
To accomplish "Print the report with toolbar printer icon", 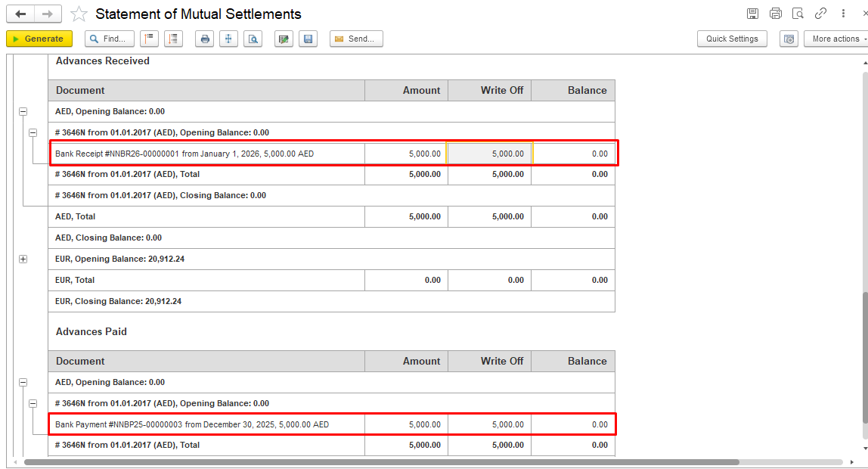I will tap(205, 39).
